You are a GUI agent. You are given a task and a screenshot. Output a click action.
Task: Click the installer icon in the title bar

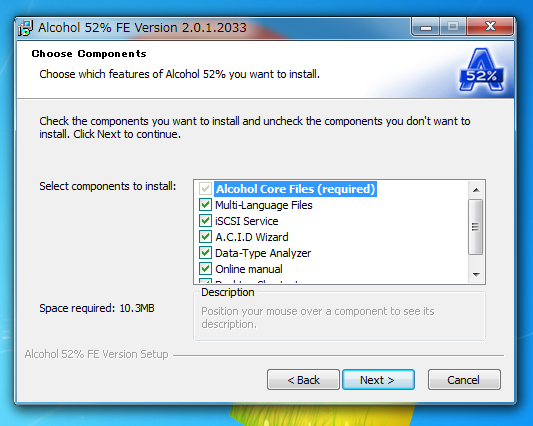tap(25, 28)
